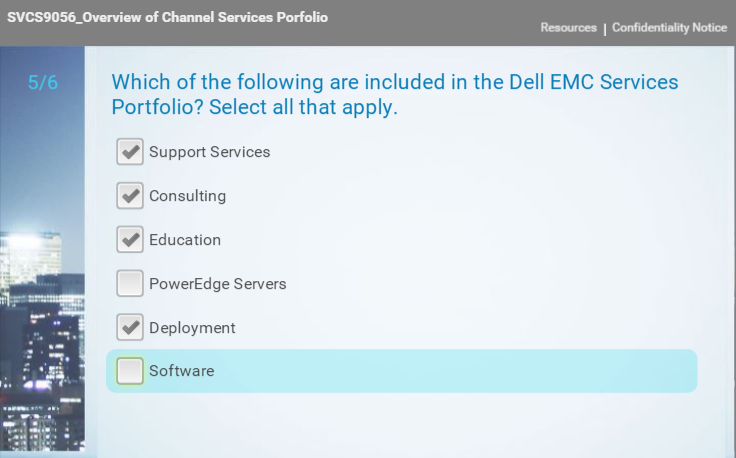
Task: Open the Confidentiality Notice link
Action: coord(669,28)
